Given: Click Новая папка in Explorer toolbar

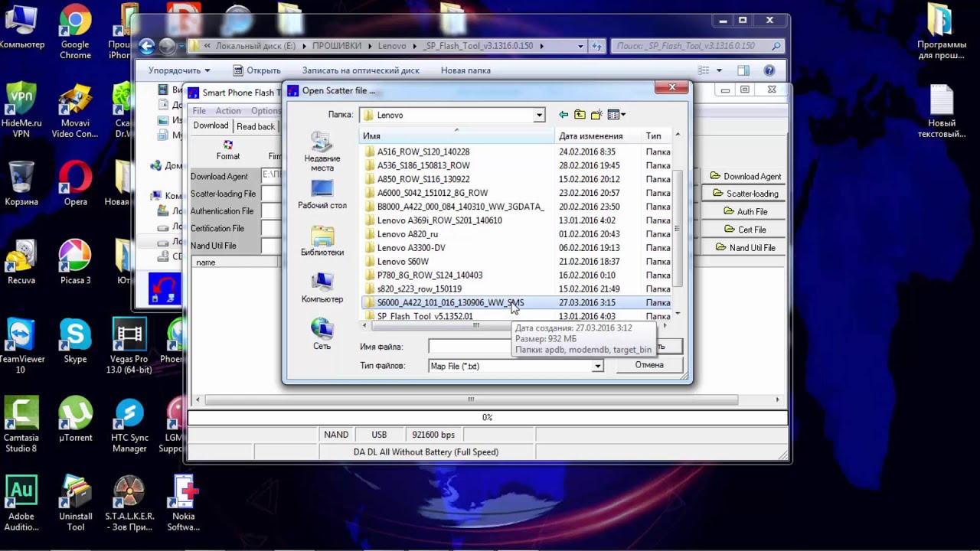Looking at the screenshot, I should (465, 70).
